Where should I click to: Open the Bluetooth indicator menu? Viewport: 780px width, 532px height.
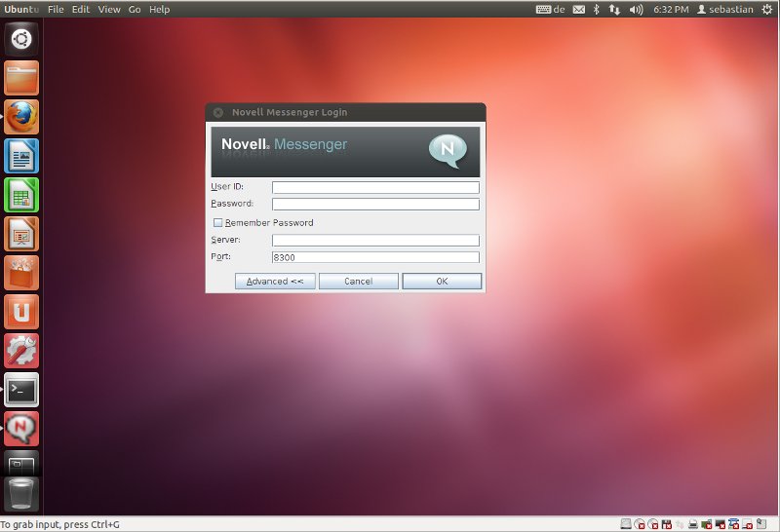[597, 10]
